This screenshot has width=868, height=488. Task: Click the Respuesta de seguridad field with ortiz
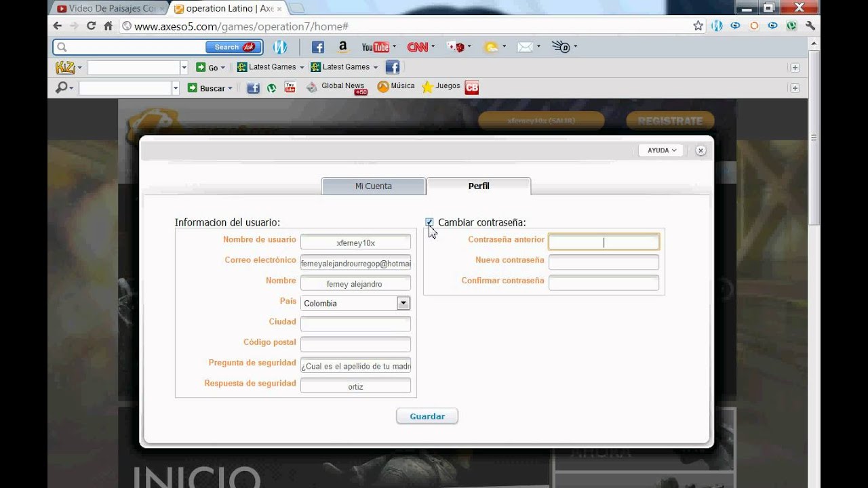coord(355,386)
